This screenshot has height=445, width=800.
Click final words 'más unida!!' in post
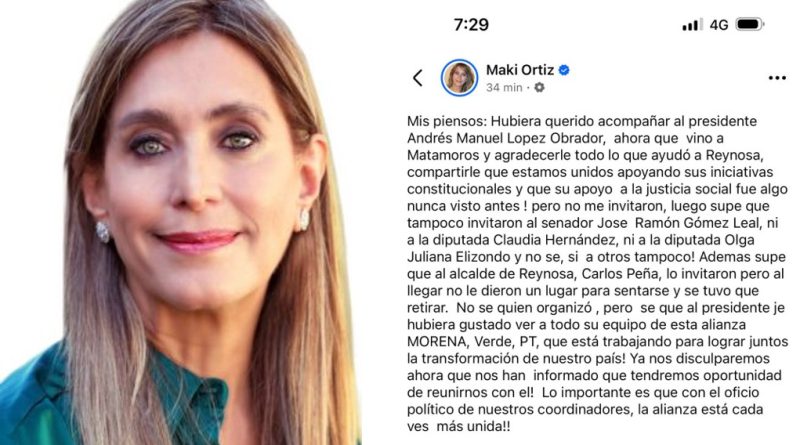pos(473,426)
